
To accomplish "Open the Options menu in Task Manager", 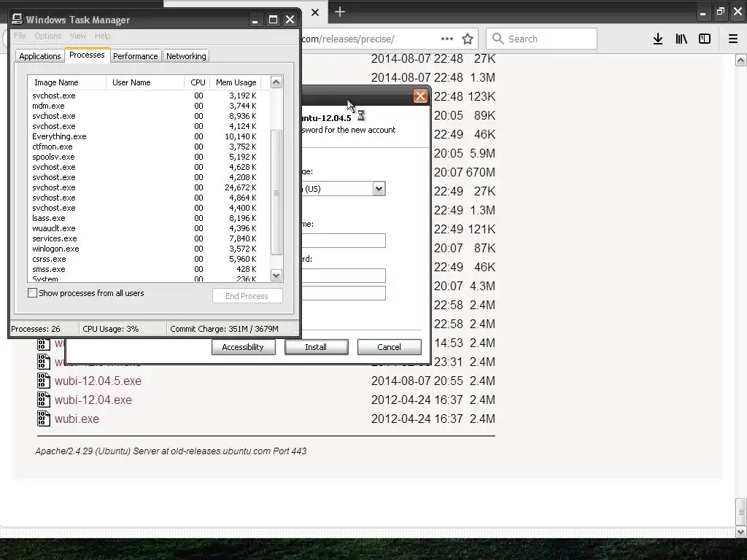I will tap(48, 36).
